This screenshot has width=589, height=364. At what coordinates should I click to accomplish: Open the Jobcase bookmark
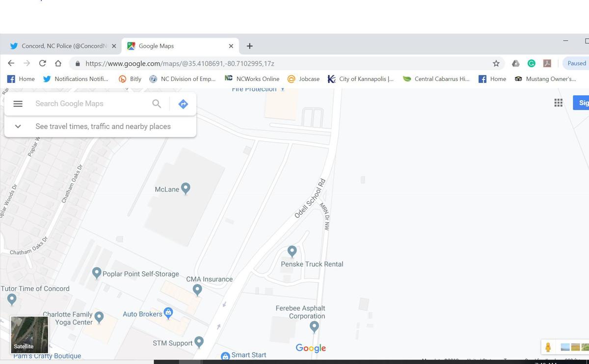tap(303, 78)
